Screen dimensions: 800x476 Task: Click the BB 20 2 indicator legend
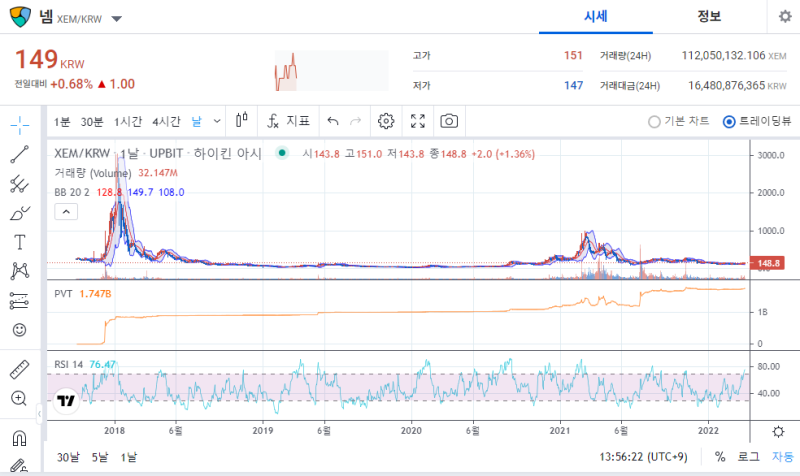72,192
